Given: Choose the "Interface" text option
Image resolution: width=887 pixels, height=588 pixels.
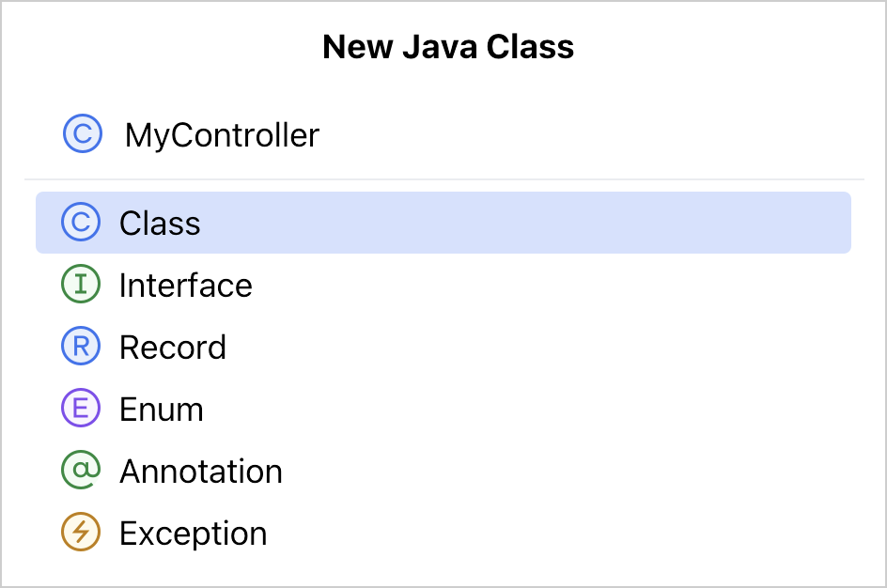Looking at the screenshot, I should click(185, 286).
